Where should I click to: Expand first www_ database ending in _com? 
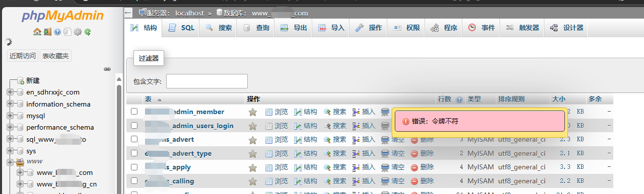pos(20,172)
